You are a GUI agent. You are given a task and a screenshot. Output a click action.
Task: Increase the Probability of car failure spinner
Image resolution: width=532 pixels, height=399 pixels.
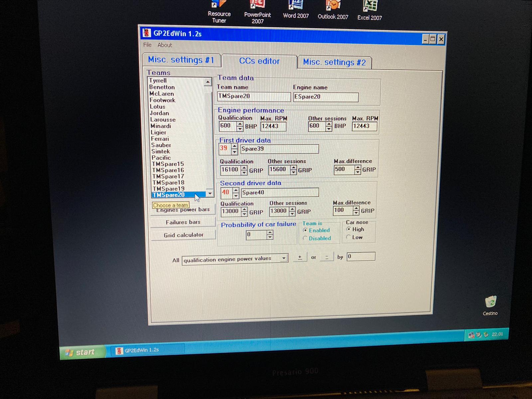coord(270,233)
